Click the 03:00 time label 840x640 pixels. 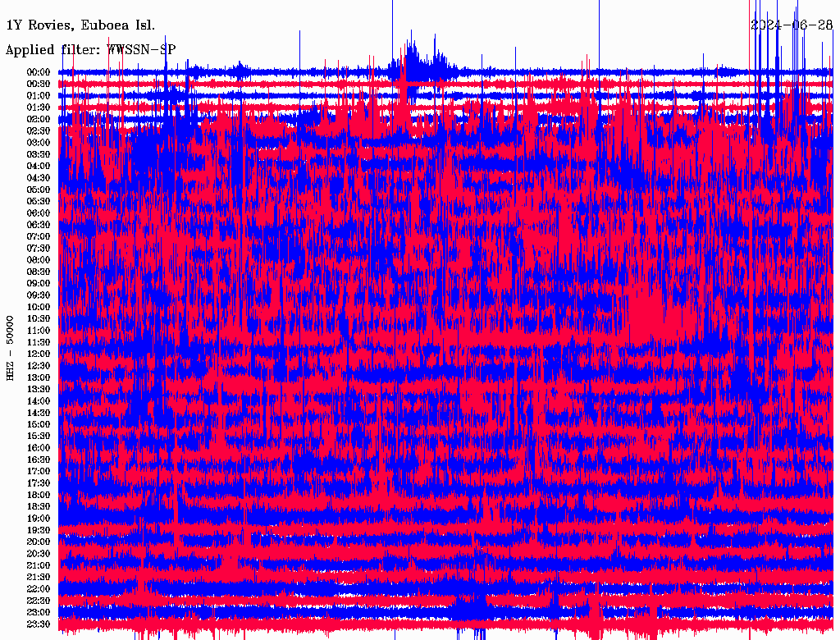[39, 143]
